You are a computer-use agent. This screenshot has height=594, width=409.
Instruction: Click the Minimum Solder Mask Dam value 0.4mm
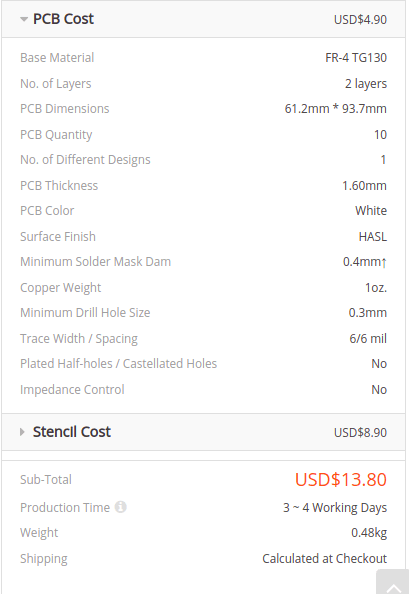[365, 262]
